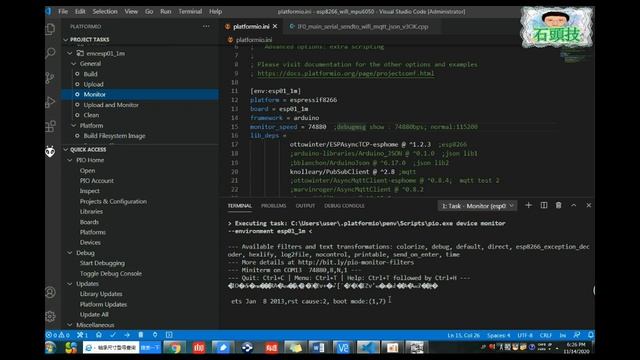The height and width of the screenshot is (360, 640).
Task: Close the platformio.ini editor tab
Action: tap(275, 26)
